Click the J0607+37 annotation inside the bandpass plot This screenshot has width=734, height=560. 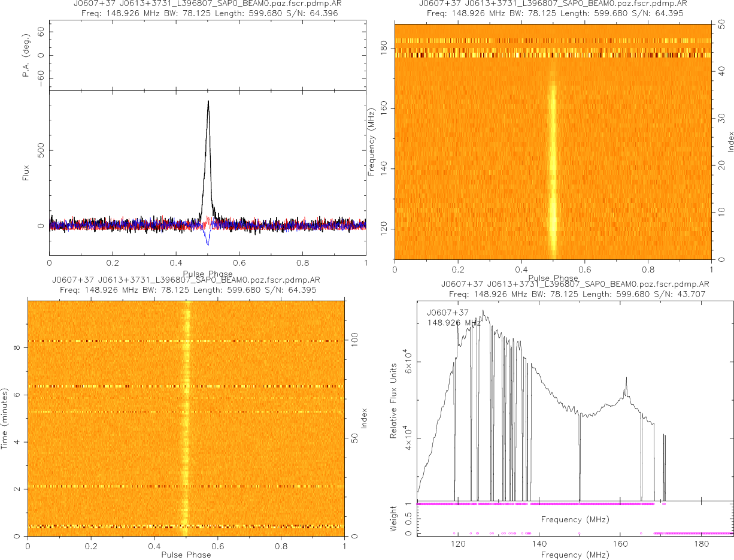click(x=447, y=312)
